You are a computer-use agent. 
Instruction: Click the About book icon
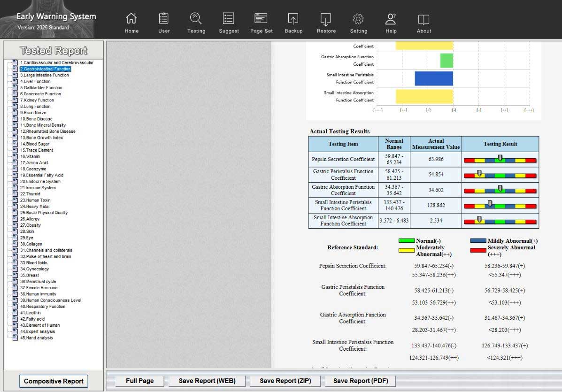pos(423,19)
